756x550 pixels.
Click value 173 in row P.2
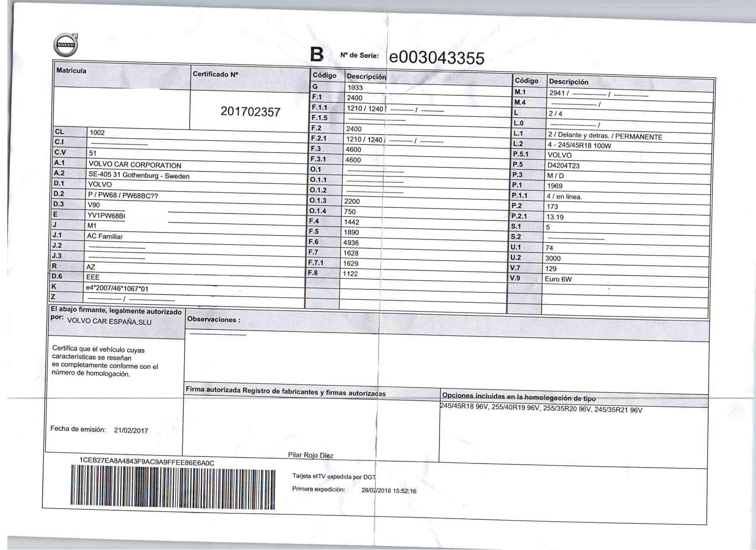[x=552, y=207]
